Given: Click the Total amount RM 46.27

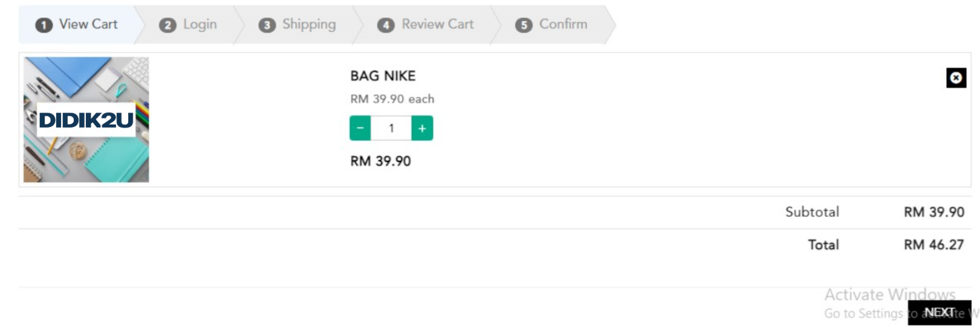Looking at the screenshot, I should click(933, 245).
